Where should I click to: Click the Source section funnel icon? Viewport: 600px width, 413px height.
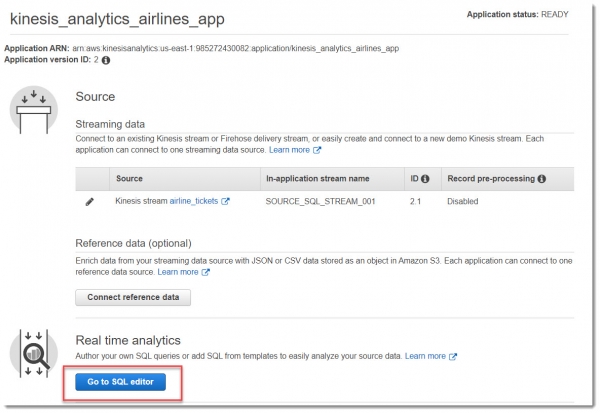click(x=34, y=109)
